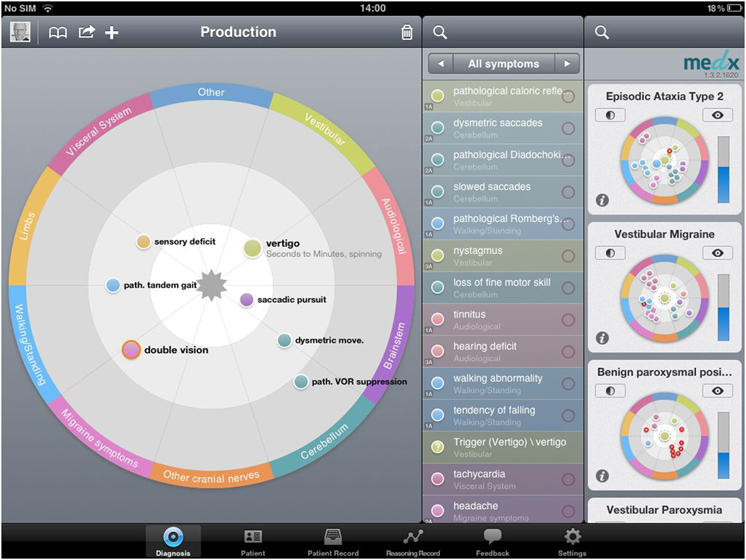Screen dimensions: 746x560
Task: Tap the share export icon
Action: click(x=86, y=32)
